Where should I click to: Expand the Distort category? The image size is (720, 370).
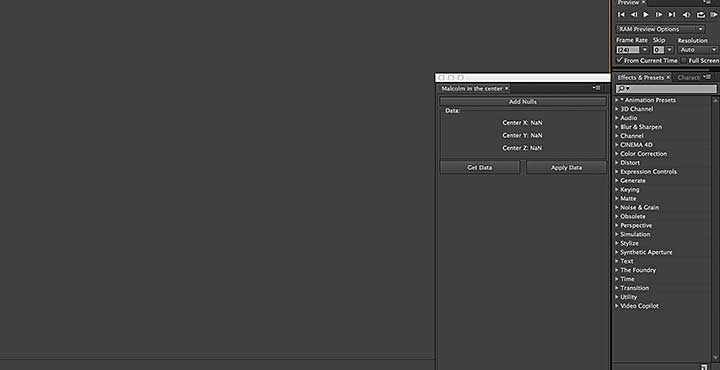tap(617, 163)
